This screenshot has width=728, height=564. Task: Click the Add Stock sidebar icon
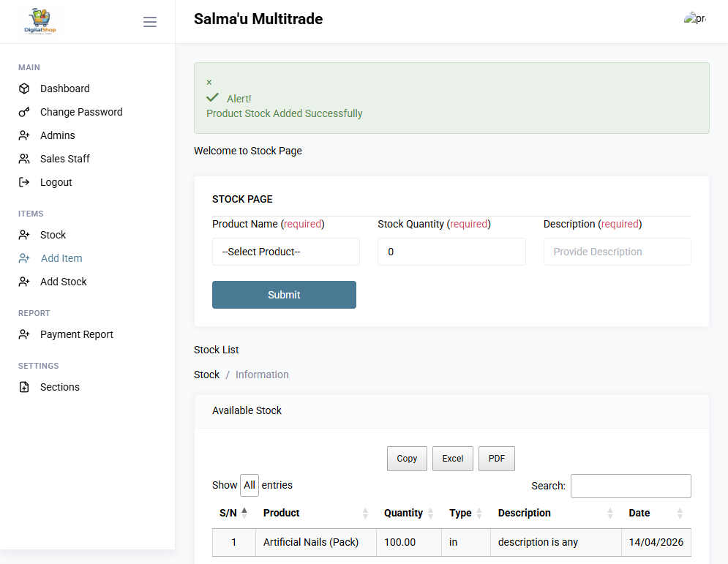[24, 282]
